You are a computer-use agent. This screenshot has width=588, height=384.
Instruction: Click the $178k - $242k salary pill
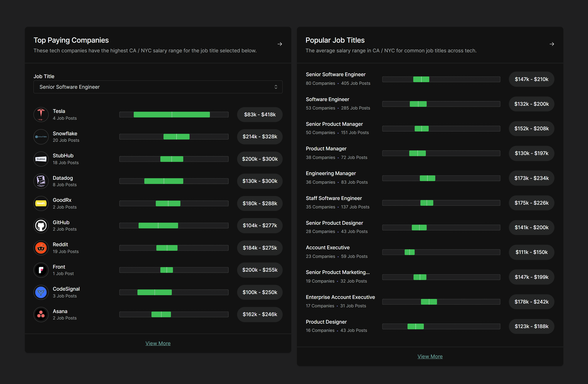pyautogui.click(x=531, y=302)
